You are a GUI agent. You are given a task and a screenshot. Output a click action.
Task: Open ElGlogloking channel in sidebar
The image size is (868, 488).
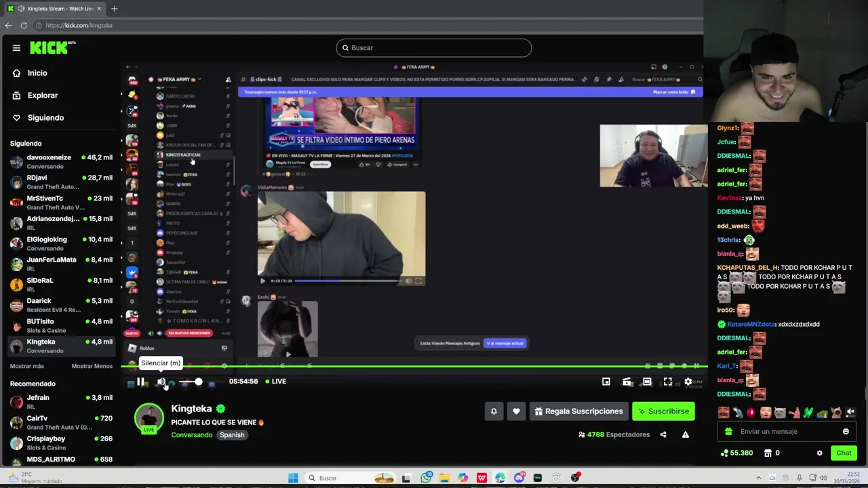point(61,243)
